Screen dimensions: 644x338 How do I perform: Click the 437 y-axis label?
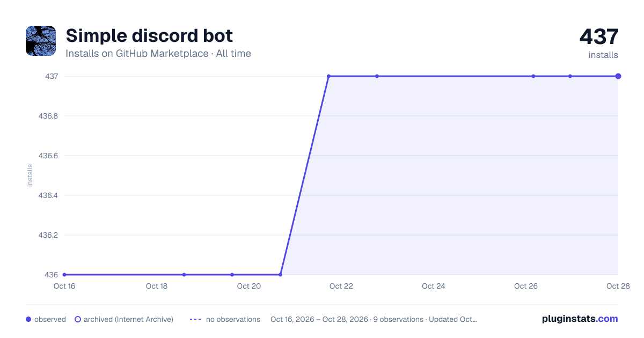tap(52, 76)
